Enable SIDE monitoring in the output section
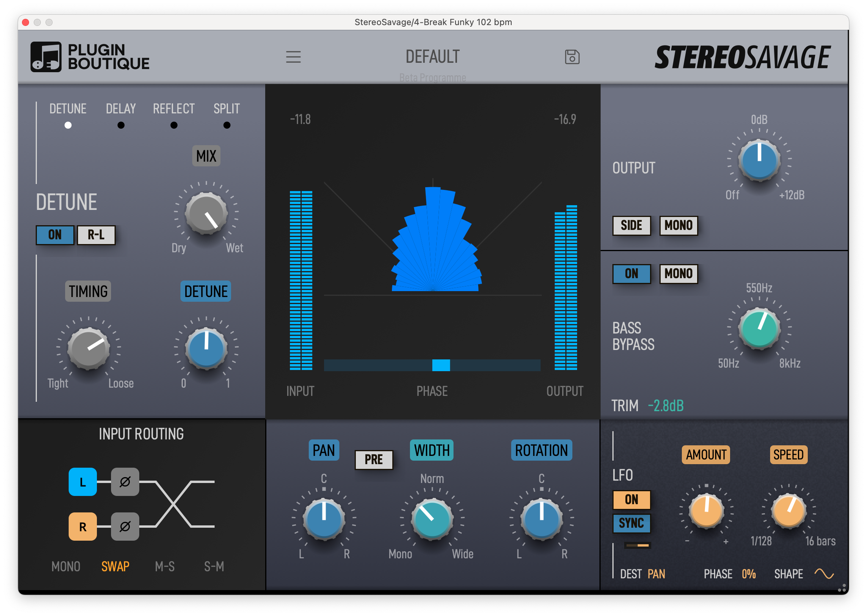The height and width of the screenshot is (616, 867). (x=632, y=225)
